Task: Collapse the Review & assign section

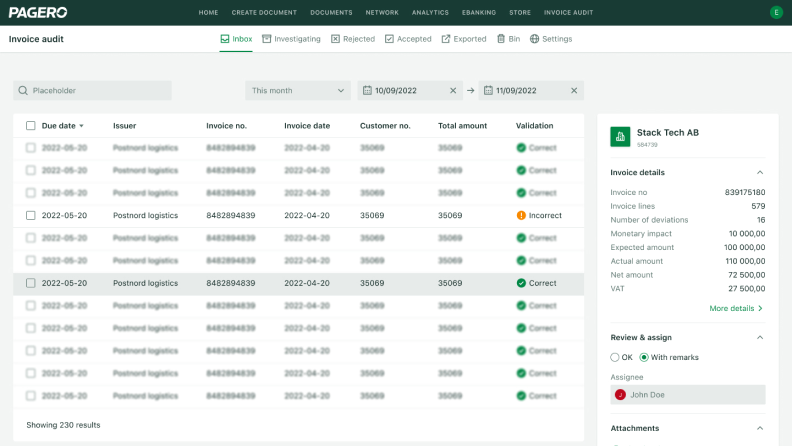Action: pos(760,338)
